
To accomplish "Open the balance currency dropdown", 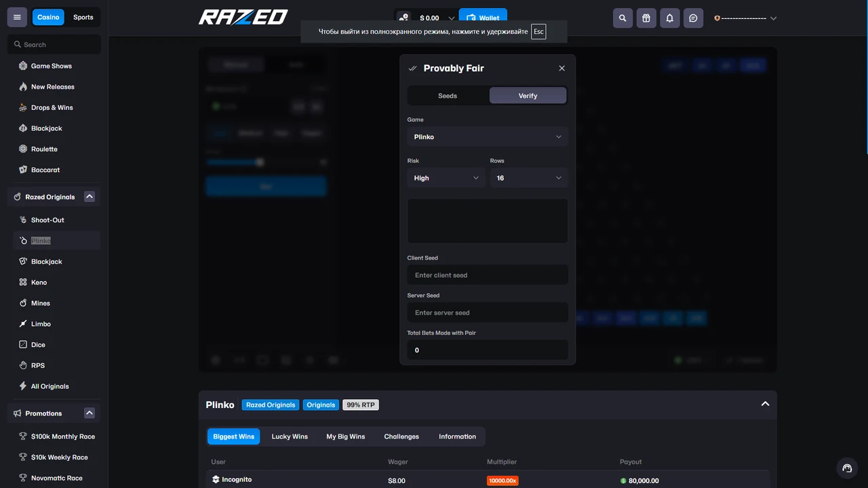I will 452,18.
